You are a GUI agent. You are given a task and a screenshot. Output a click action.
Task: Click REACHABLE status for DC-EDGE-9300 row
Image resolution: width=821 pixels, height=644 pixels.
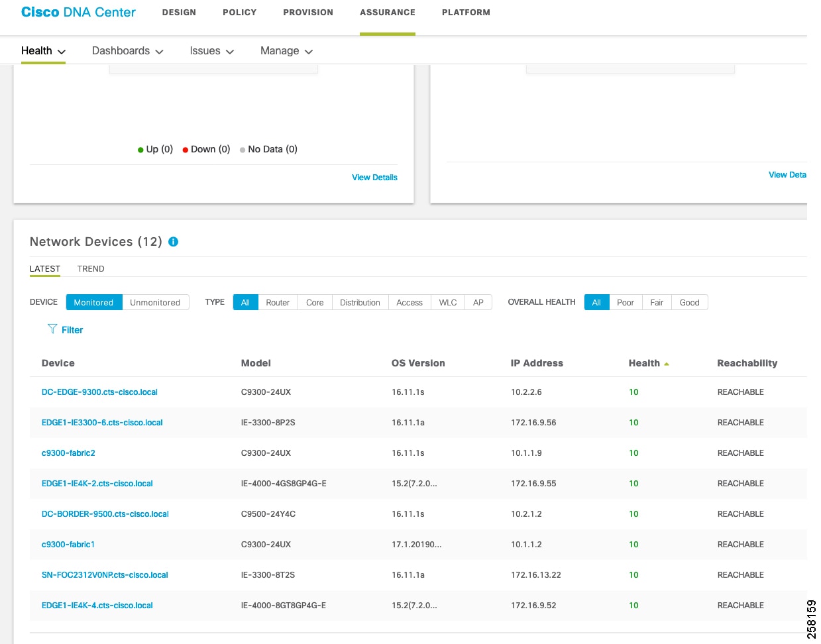741,392
